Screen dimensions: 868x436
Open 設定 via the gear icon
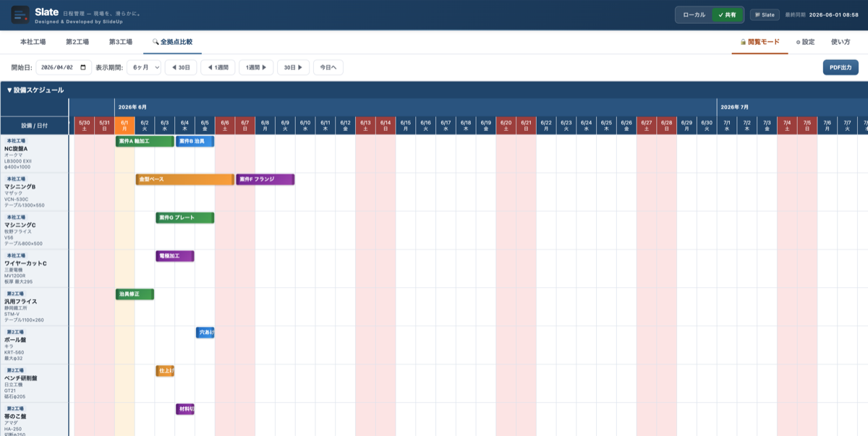(x=798, y=42)
